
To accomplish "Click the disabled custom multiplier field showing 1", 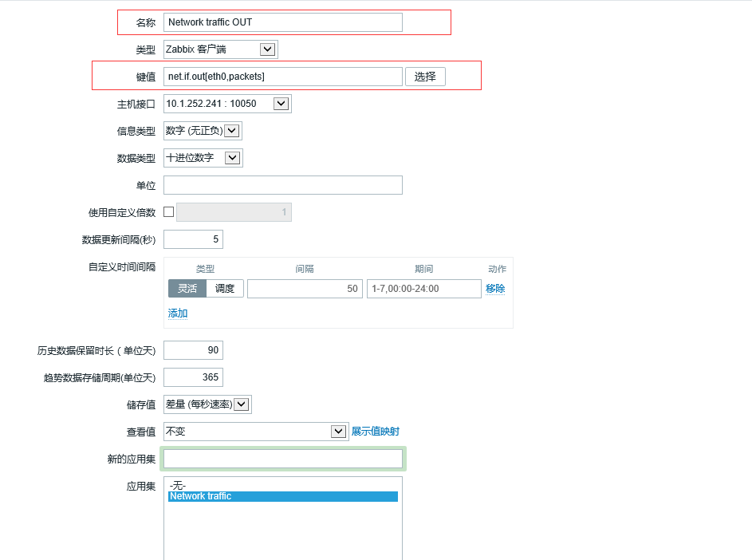I will click(x=234, y=212).
